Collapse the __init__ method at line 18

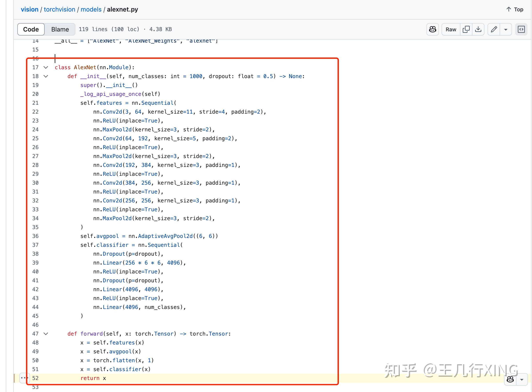pyautogui.click(x=46, y=76)
